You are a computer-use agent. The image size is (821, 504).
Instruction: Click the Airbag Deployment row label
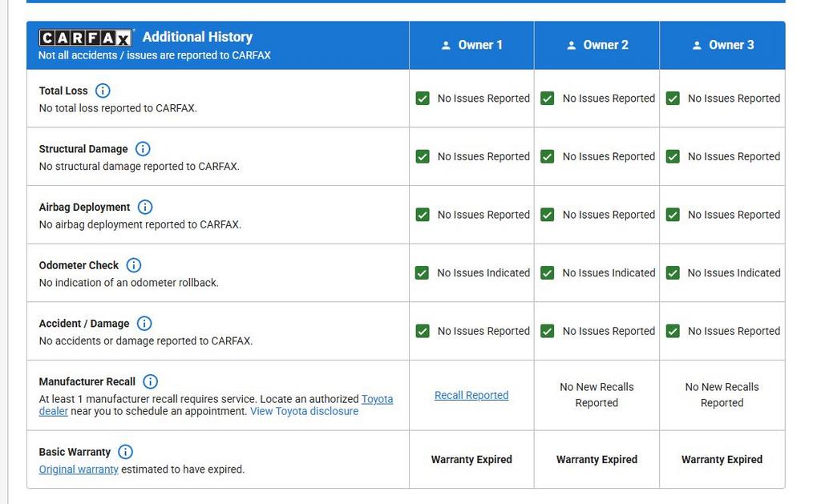coord(84,207)
